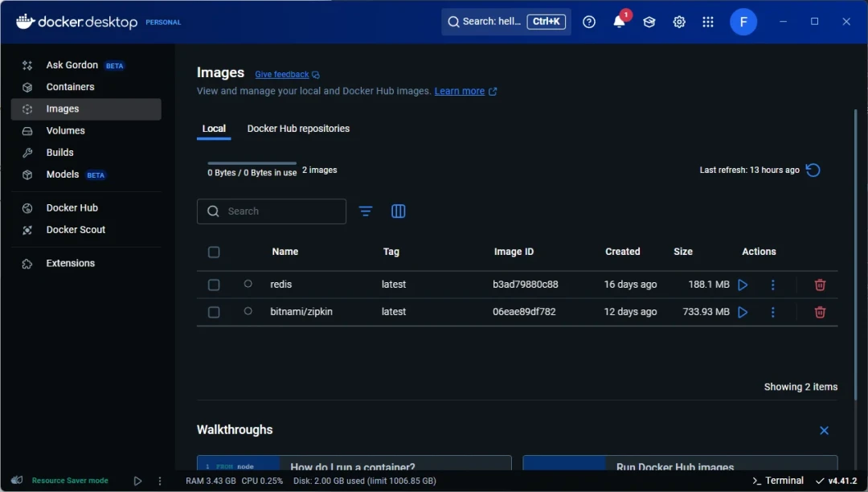The width and height of the screenshot is (868, 492).
Task: Go to Volumes in the sidebar
Action: coord(86,130)
